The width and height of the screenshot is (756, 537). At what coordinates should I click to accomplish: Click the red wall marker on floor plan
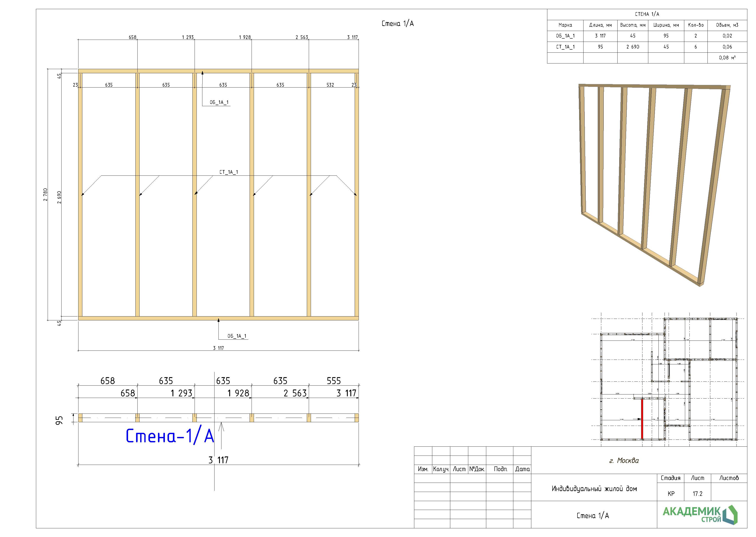(x=642, y=419)
